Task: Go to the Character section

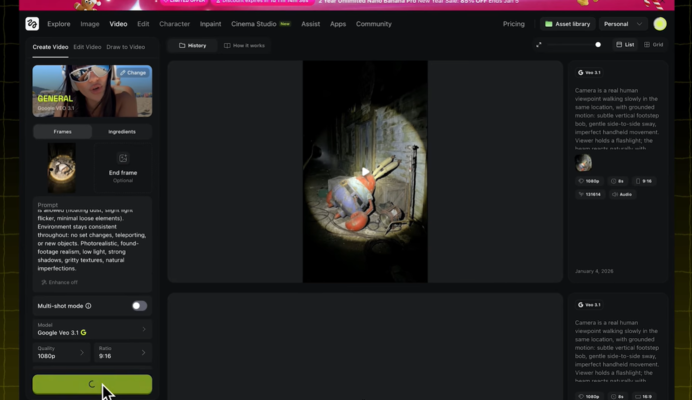Action: click(x=174, y=24)
